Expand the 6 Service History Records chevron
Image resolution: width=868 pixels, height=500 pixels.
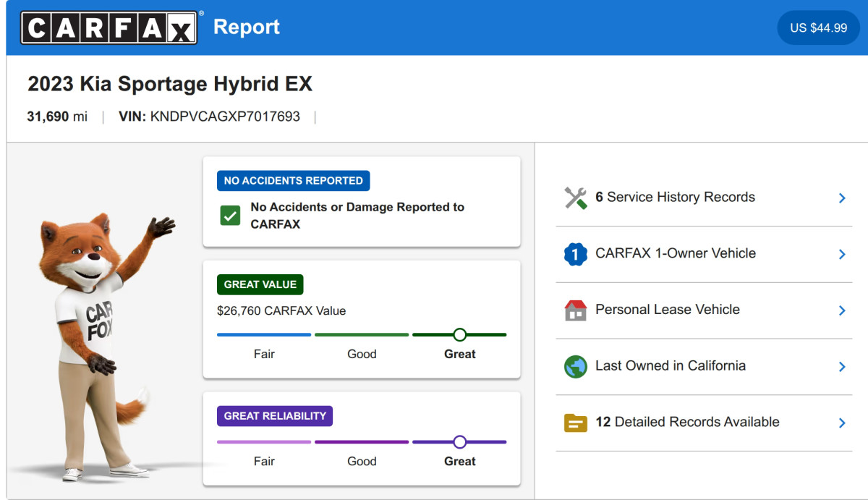click(x=842, y=198)
